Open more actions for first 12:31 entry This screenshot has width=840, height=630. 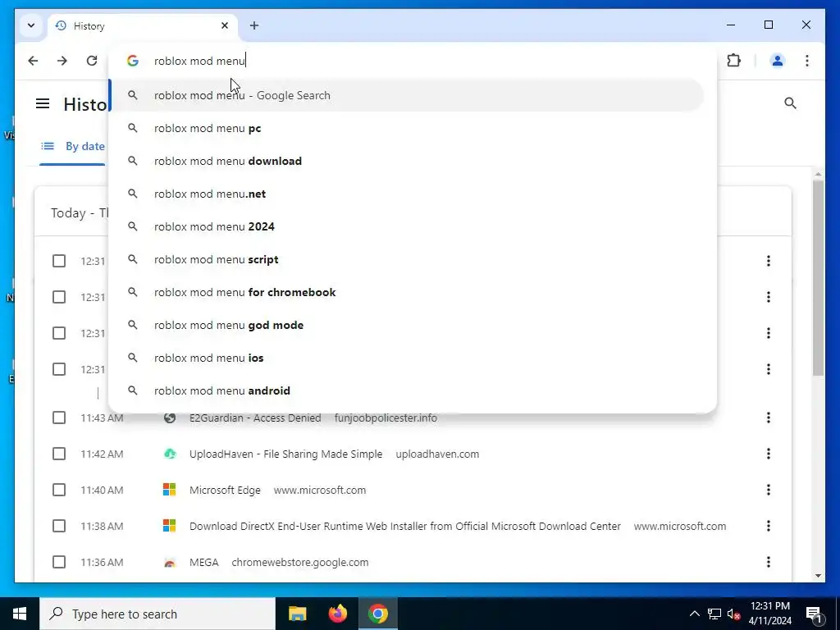(x=768, y=261)
